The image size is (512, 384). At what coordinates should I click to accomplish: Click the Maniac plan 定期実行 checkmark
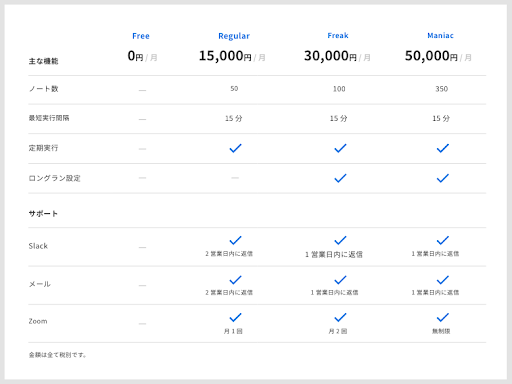coord(443,148)
